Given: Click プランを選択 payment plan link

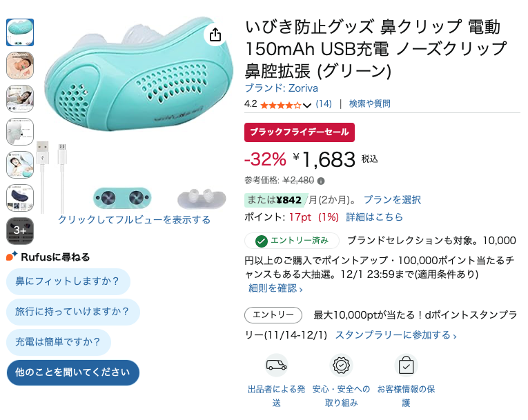Looking at the screenshot, I should [x=392, y=200].
